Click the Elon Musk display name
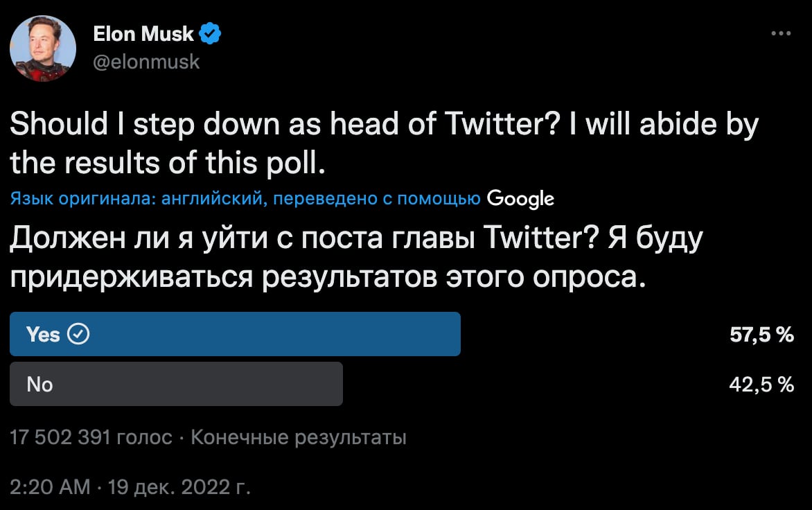Viewport: 812px width, 510px height. click(x=143, y=33)
